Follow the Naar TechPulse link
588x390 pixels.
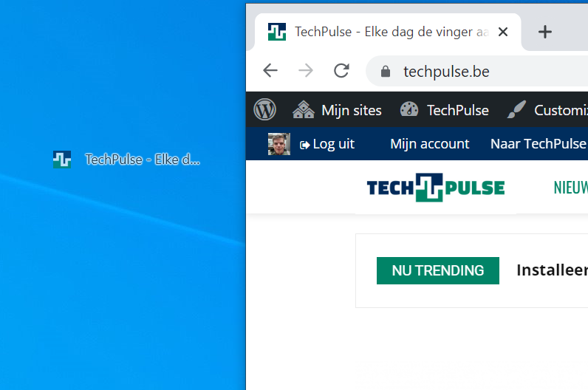click(539, 144)
